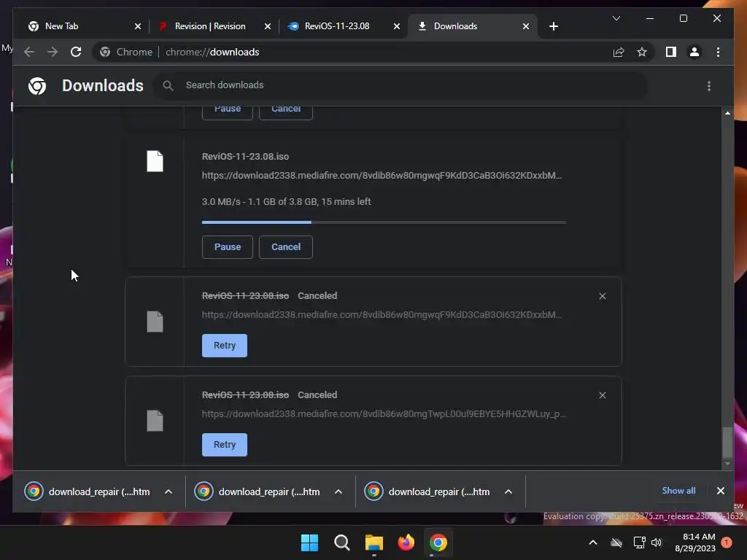Open the Windows Start menu

[x=309, y=542]
